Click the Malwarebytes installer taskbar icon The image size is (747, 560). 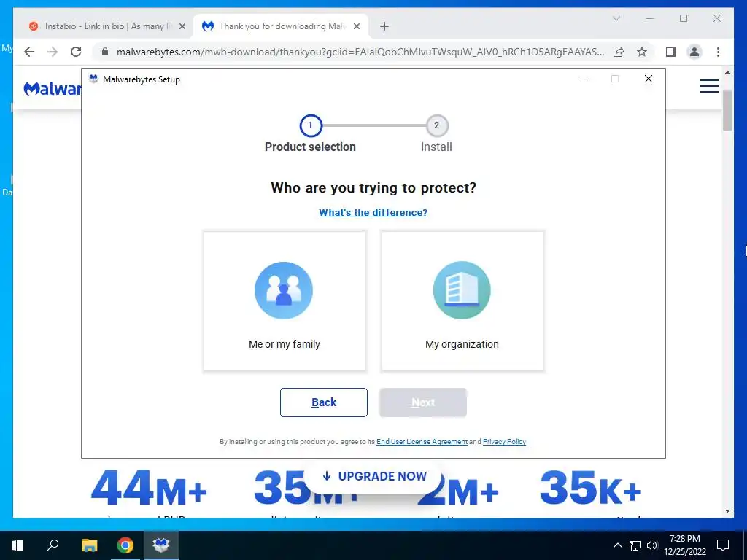pyautogui.click(x=161, y=545)
